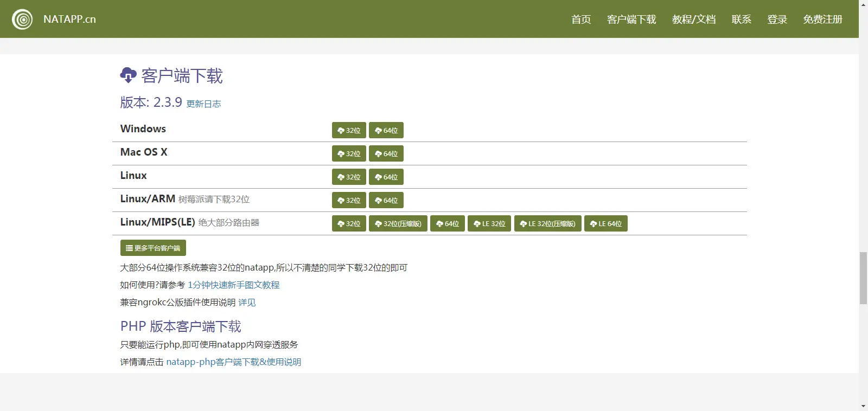The image size is (868, 411).
Task: Download Linux/MIPS LE 32位 client
Action: click(489, 223)
